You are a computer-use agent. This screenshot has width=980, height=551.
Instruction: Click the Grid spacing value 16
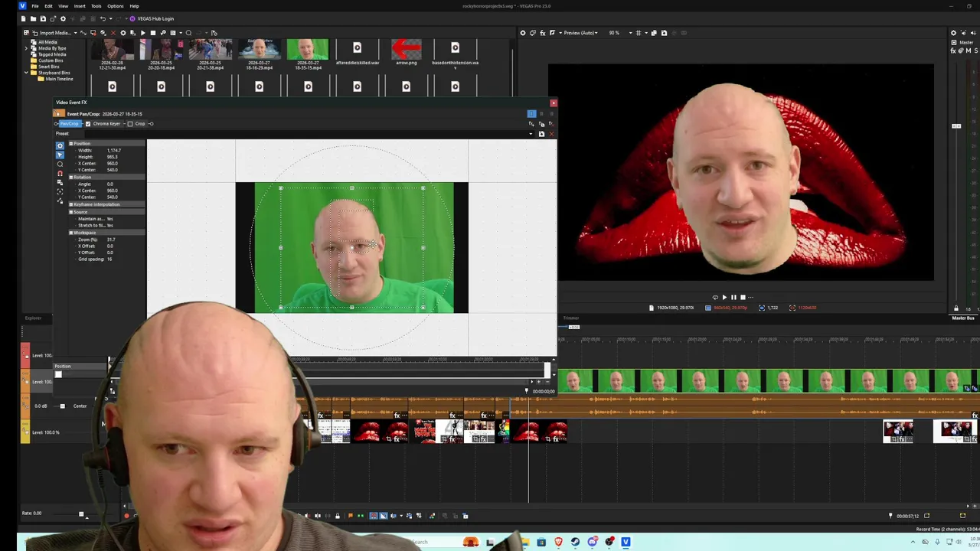coord(109,259)
